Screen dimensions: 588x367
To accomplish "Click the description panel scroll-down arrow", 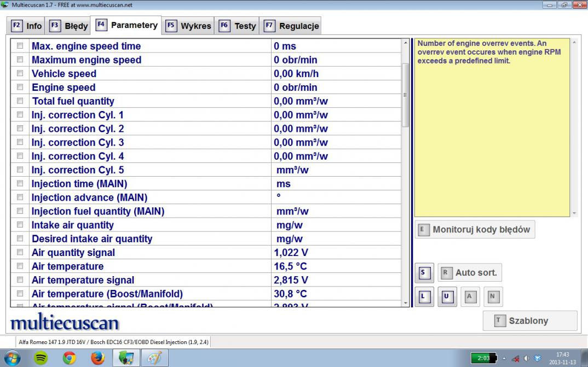I will (574, 213).
